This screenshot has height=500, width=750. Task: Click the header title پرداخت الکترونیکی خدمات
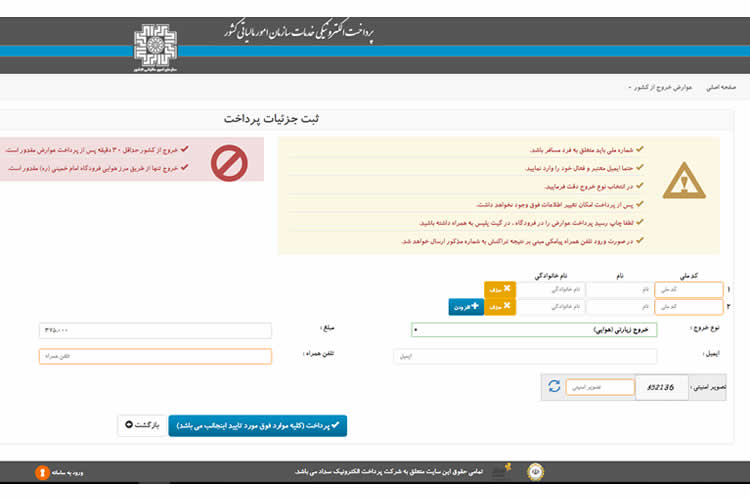point(299,33)
